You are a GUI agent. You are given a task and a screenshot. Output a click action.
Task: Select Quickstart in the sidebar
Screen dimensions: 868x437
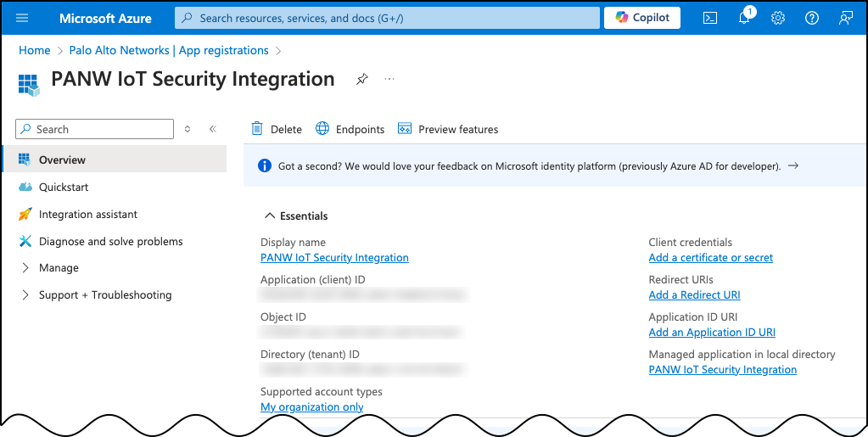pos(64,187)
